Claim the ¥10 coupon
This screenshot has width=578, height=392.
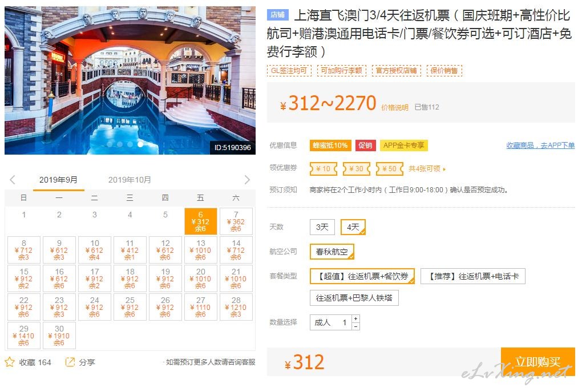pos(324,168)
